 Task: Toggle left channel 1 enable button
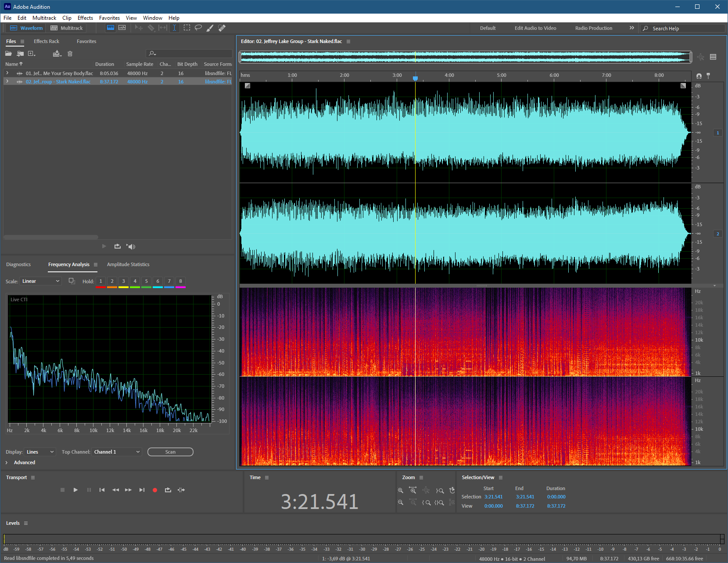[x=718, y=133]
